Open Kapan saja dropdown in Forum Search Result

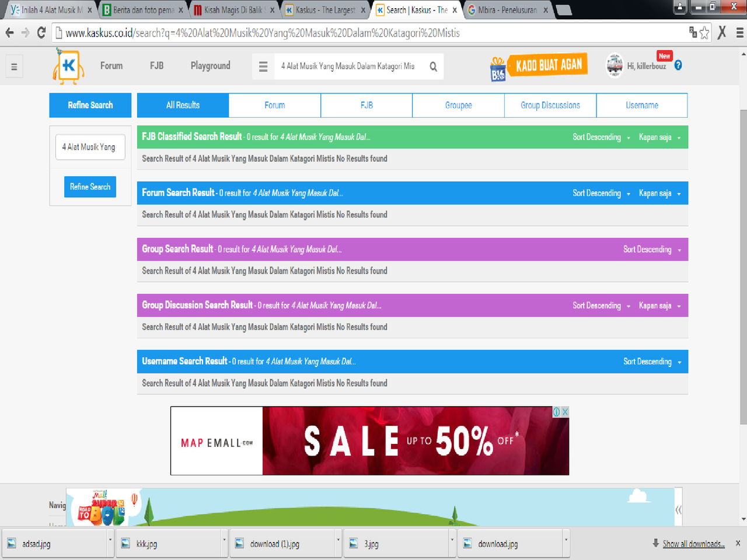coord(659,193)
